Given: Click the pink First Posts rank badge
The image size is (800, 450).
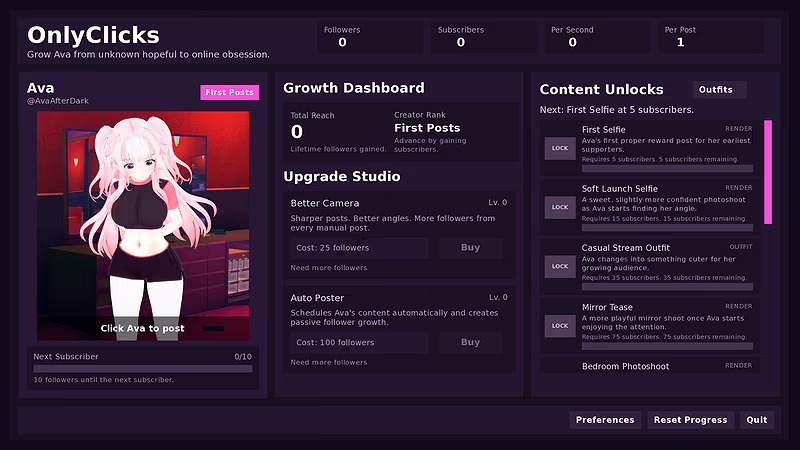Looking at the screenshot, I should click(x=230, y=92).
